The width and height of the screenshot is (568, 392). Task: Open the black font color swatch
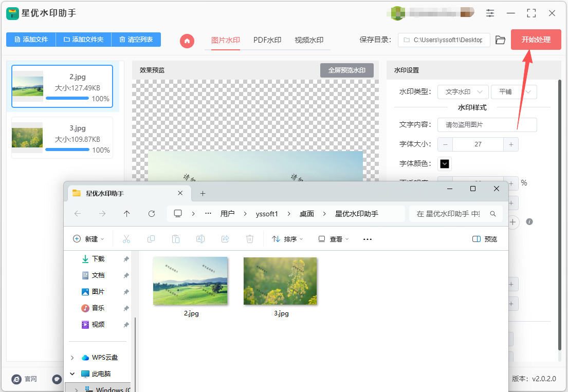(445, 163)
